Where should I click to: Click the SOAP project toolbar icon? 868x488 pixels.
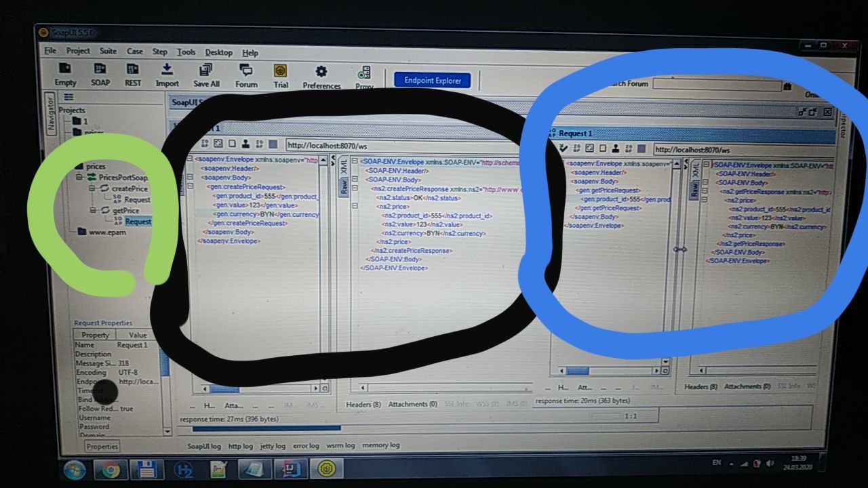point(100,76)
